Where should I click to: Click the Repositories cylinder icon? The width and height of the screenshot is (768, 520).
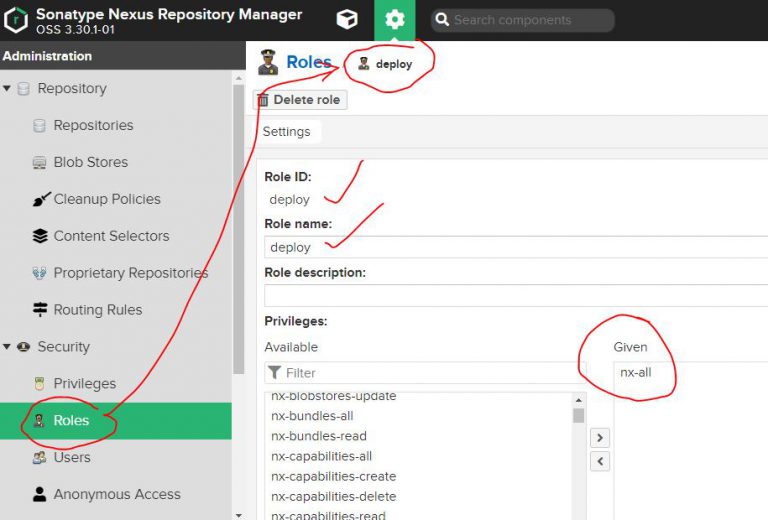click(39, 125)
